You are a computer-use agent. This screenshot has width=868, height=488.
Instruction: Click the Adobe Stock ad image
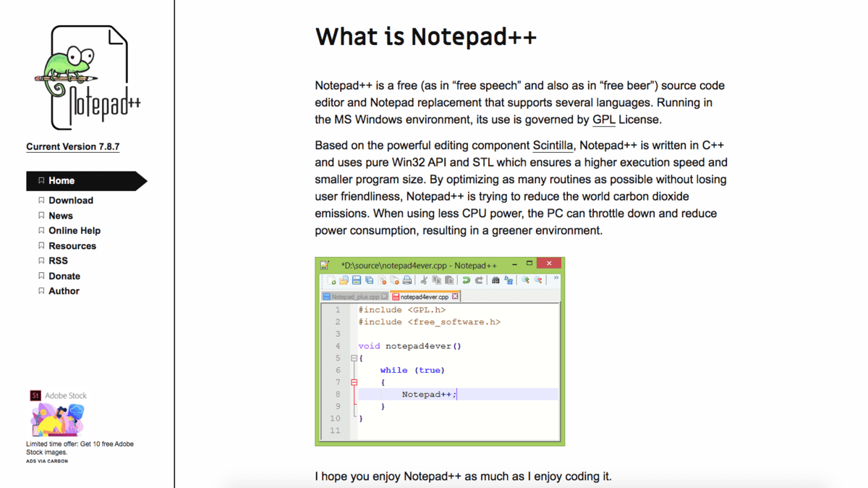(57, 420)
